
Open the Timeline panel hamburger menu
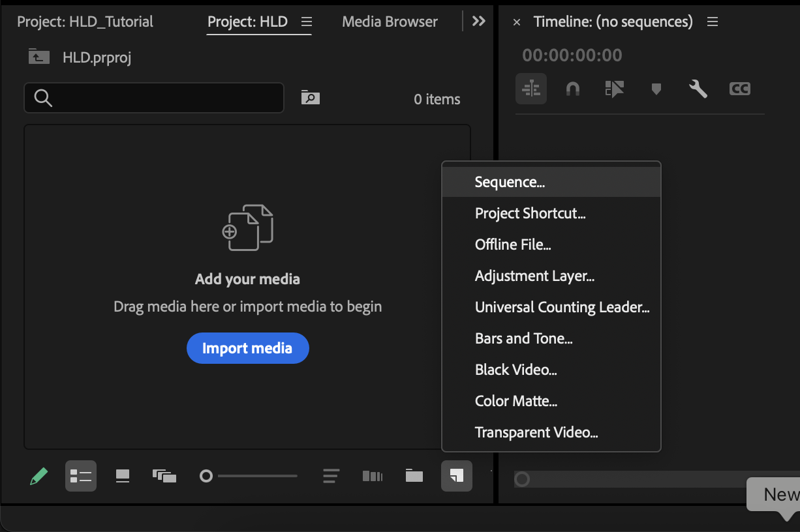click(713, 22)
